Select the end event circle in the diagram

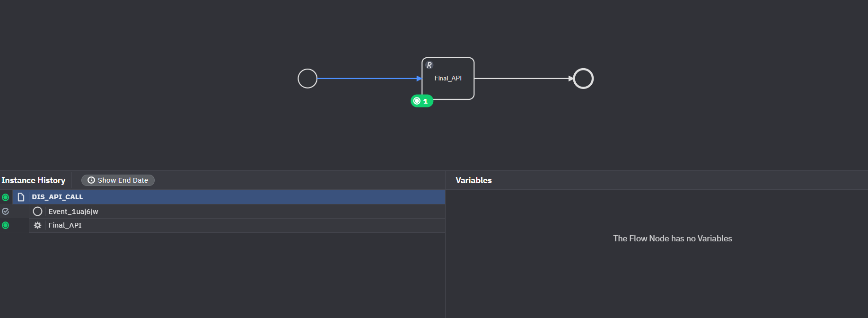(583, 79)
